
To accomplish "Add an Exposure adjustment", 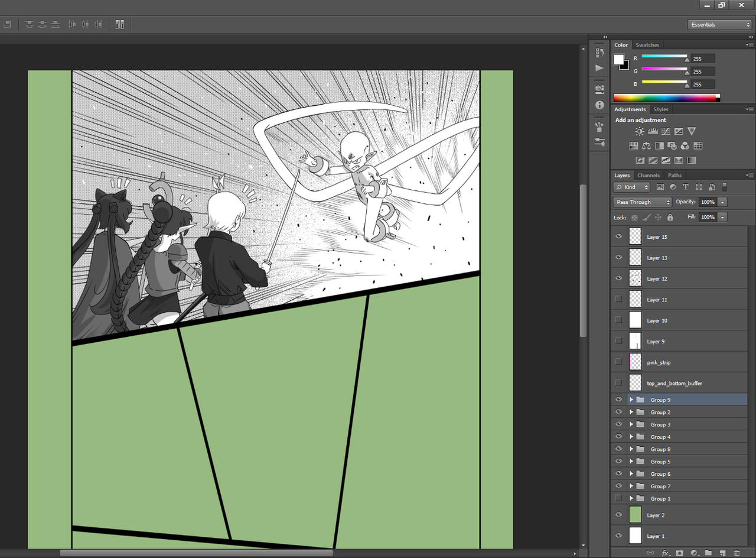I will [679, 131].
